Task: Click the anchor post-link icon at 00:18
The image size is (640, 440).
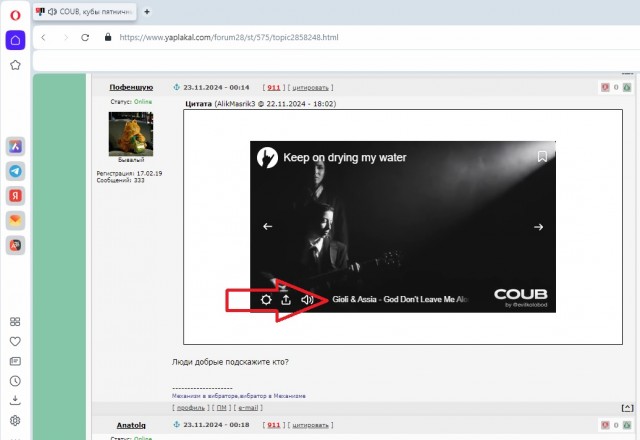Action: [x=177, y=424]
